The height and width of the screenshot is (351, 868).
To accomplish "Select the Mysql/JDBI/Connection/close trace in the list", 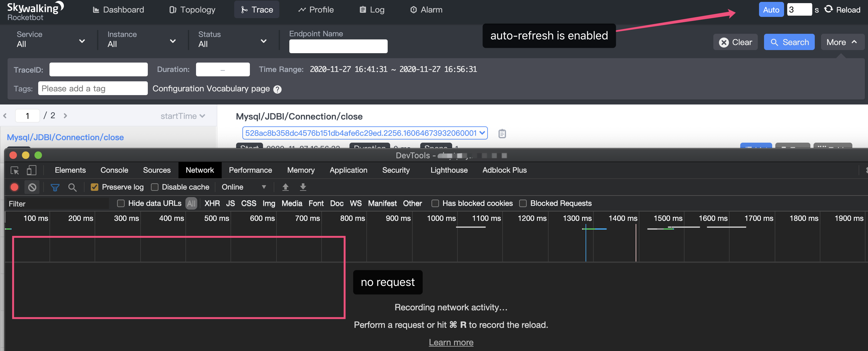I will (65, 137).
